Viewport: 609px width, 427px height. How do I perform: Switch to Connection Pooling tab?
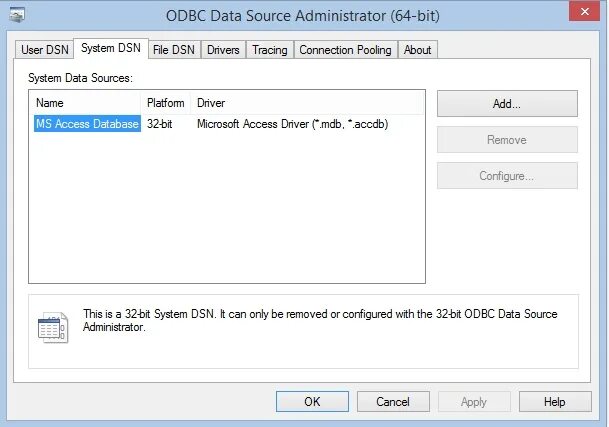coord(345,50)
